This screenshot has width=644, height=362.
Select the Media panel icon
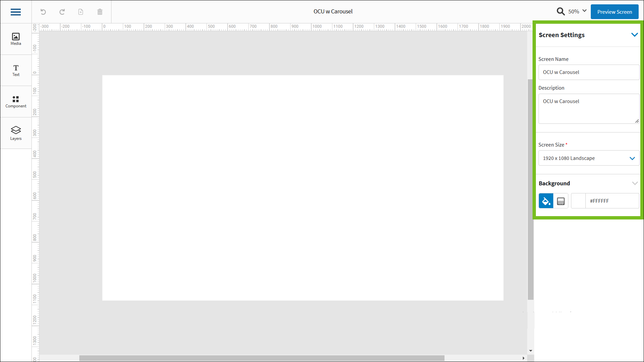16,38
